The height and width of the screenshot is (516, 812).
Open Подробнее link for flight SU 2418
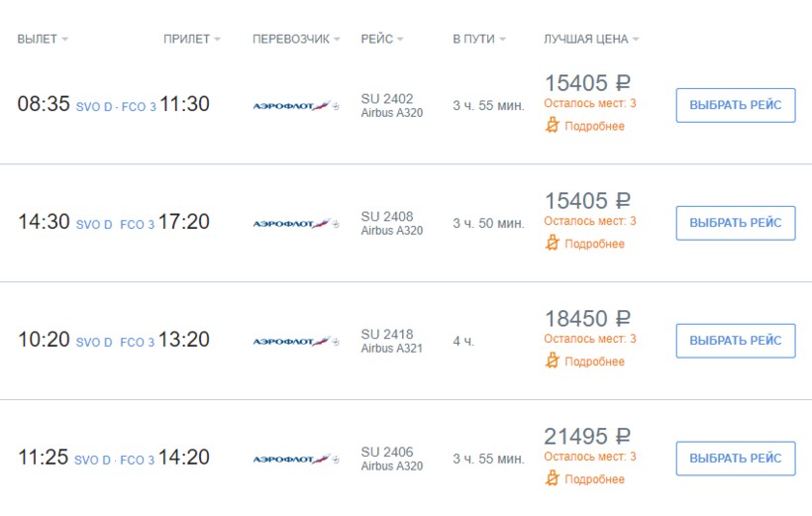click(594, 361)
